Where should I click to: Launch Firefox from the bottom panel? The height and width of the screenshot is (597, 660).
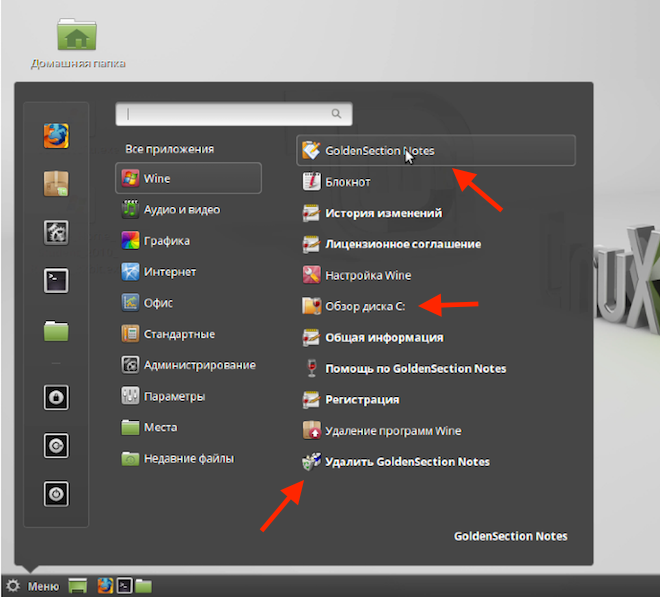tap(105, 586)
